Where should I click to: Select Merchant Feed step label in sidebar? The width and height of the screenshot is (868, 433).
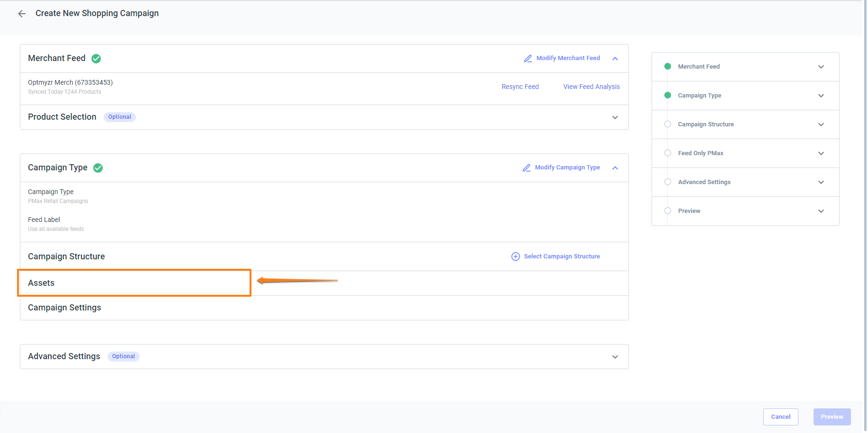(x=698, y=67)
